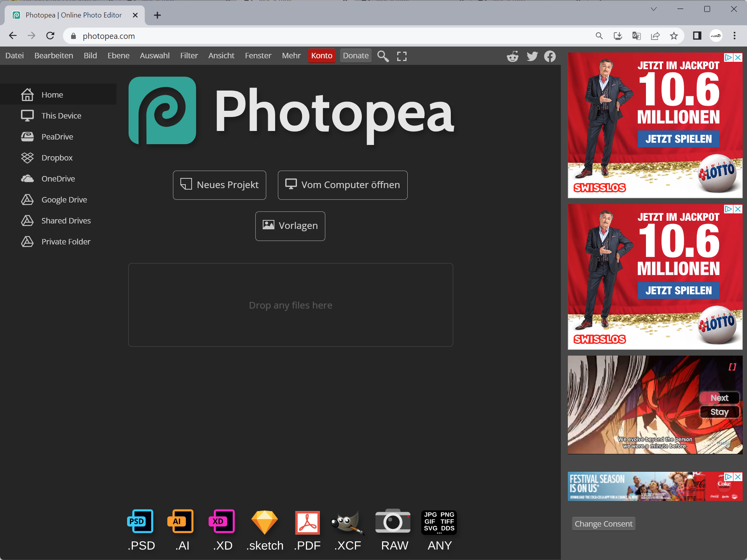Expand the Fenster menu
Image resolution: width=747 pixels, height=560 pixels.
pyautogui.click(x=258, y=56)
